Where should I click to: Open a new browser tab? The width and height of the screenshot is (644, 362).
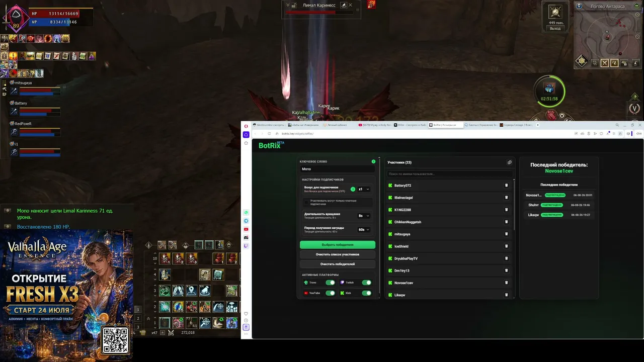537,125
